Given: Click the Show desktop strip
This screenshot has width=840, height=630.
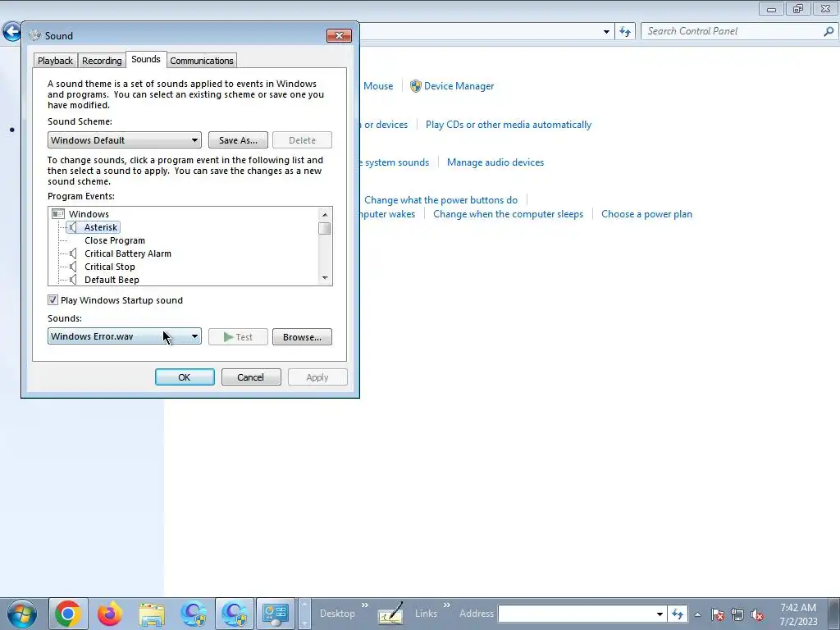Looking at the screenshot, I should pos(834,614).
